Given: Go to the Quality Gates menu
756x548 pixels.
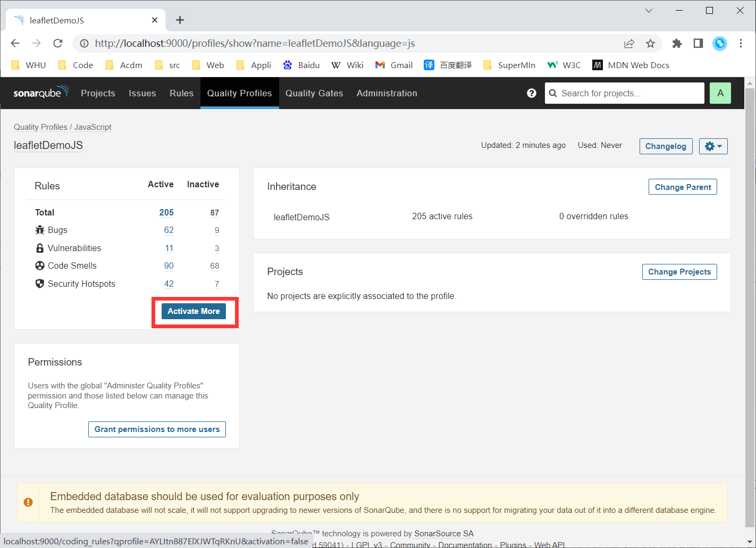Looking at the screenshot, I should pos(314,93).
